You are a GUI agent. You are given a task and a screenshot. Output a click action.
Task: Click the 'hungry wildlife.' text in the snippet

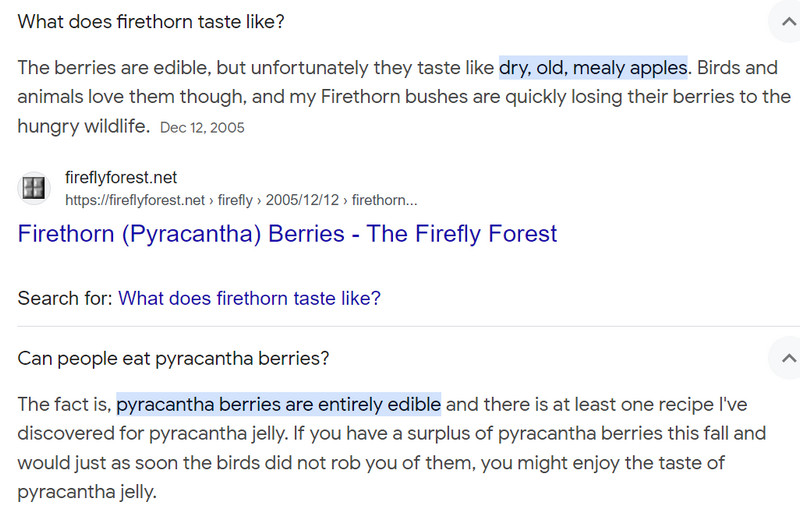click(x=83, y=126)
